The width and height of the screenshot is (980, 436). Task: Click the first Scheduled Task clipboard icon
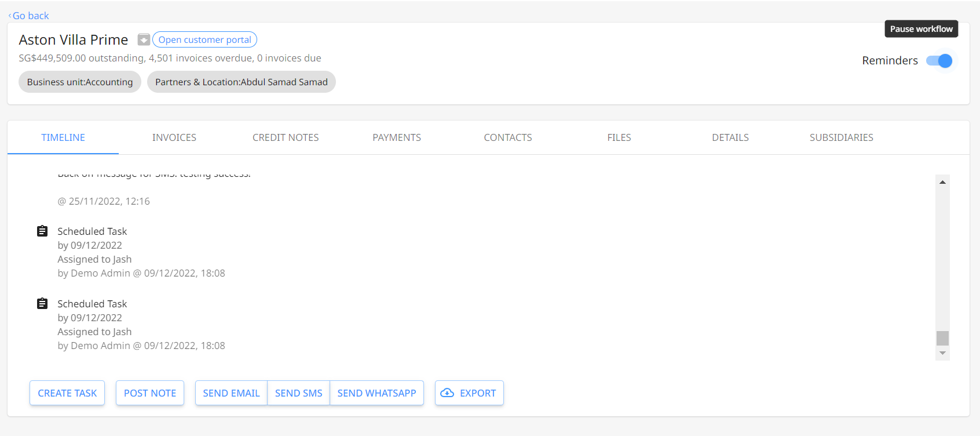pos(42,231)
